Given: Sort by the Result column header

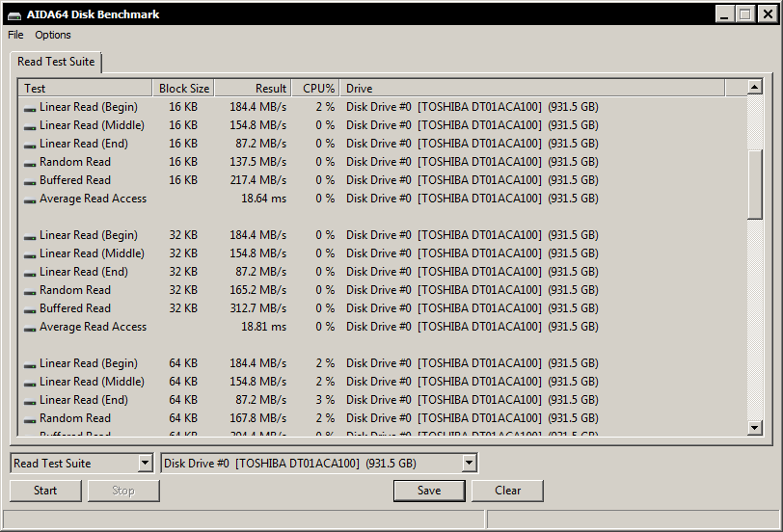Looking at the screenshot, I should (x=252, y=89).
